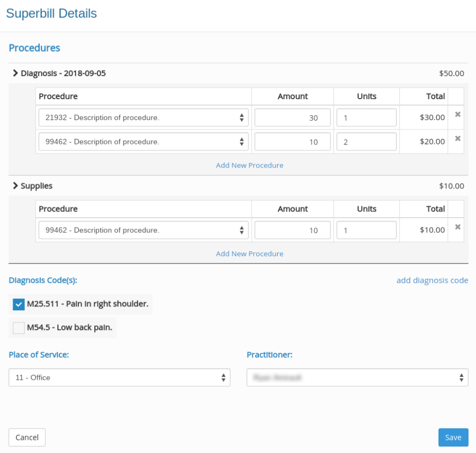
Task: Open the stepper arrows on procedure 21932 dropdown
Action: pyautogui.click(x=241, y=117)
